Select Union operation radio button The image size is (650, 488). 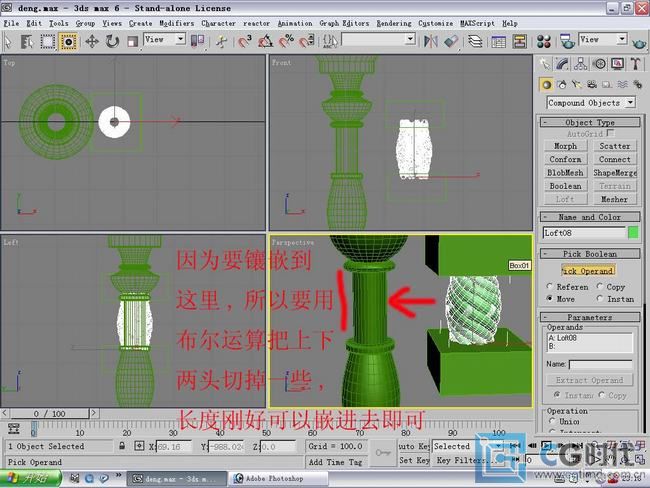pyautogui.click(x=552, y=421)
